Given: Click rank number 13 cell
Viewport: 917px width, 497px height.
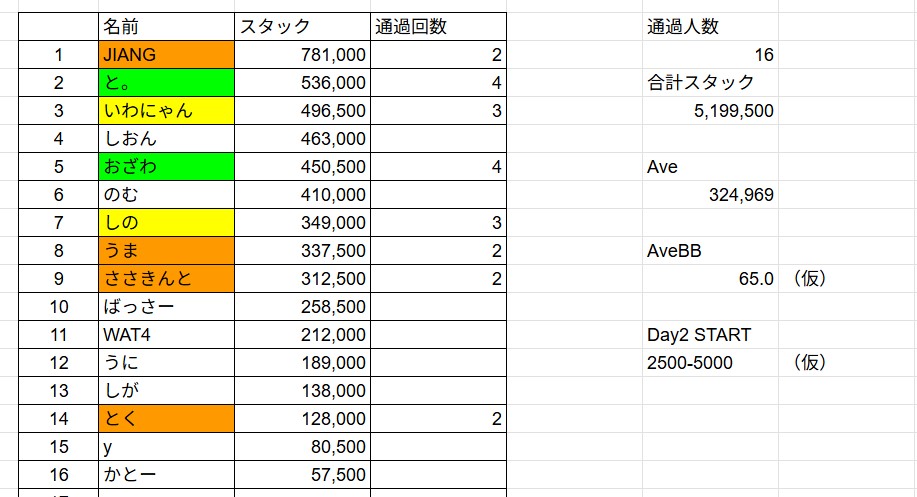Looking at the screenshot, I should [58, 391].
